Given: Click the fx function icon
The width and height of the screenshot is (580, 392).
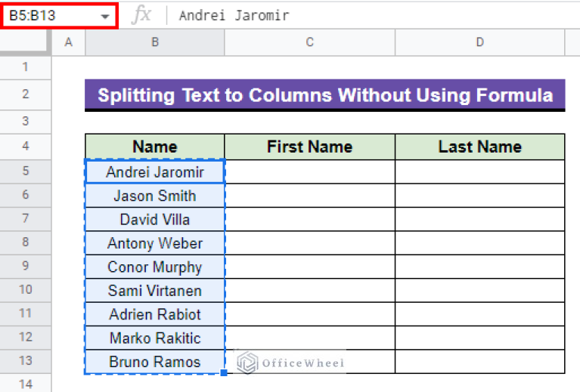Looking at the screenshot, I should [141, 15].
